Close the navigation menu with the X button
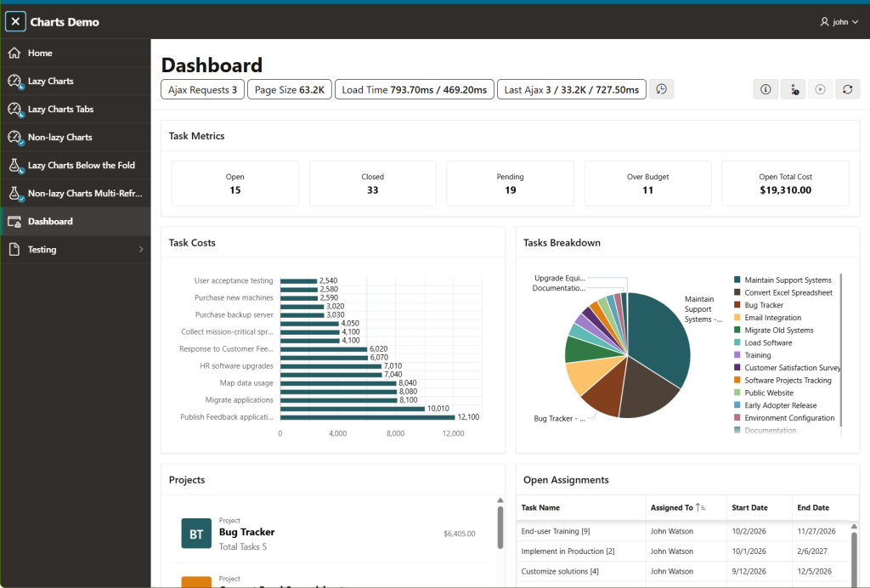The height and width of the screenshot is (588, 870). pos(15,21)
